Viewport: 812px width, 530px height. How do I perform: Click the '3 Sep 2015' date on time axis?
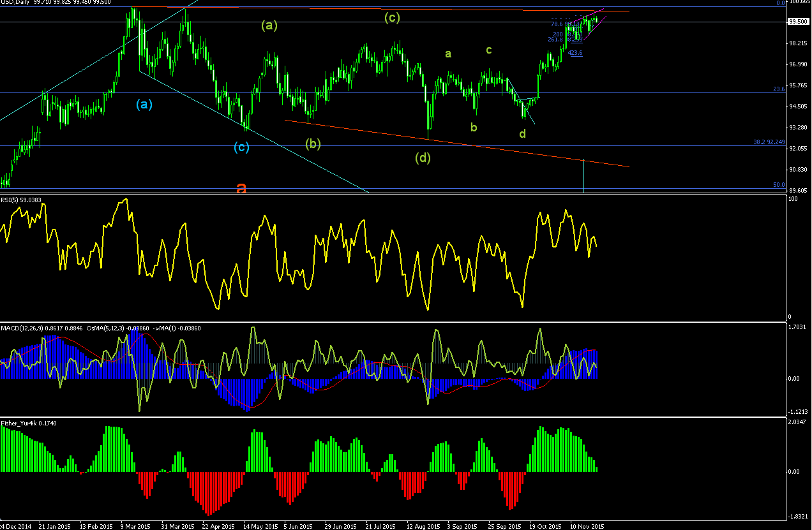click(463, 526)
